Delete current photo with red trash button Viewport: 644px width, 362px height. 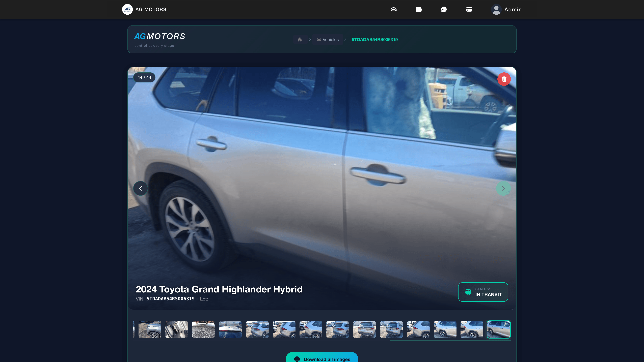point(504,79)
